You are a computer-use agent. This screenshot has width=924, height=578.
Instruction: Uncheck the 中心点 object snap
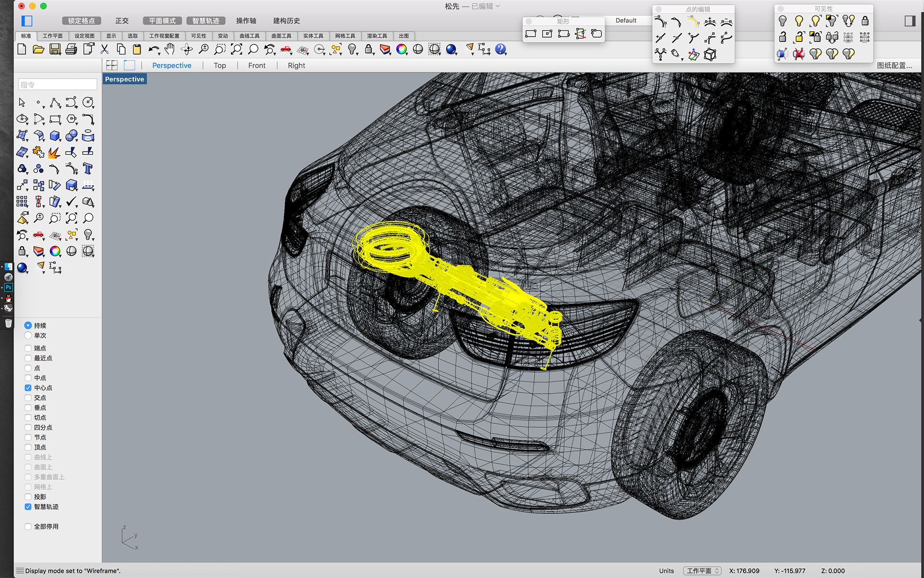pyautogui.click(x=28, y=388)
